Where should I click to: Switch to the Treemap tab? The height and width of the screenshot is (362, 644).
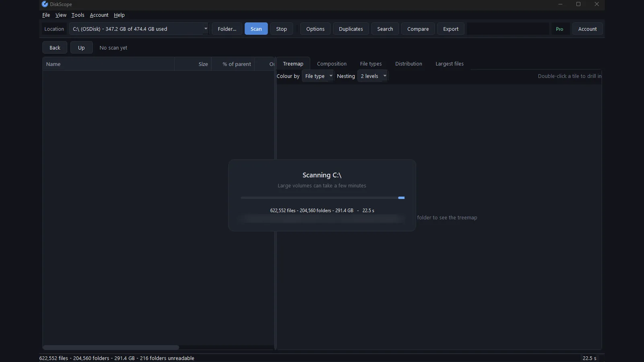click(x=293, y=64)
